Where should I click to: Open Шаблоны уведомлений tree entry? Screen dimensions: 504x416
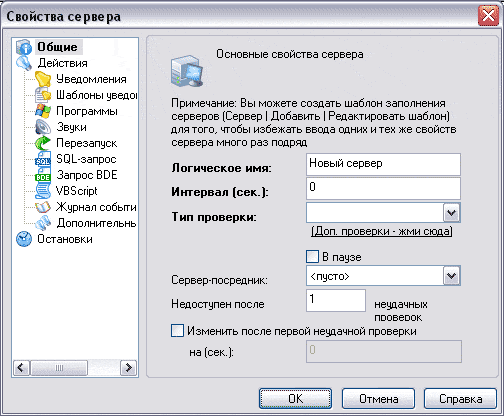(97, 95)
